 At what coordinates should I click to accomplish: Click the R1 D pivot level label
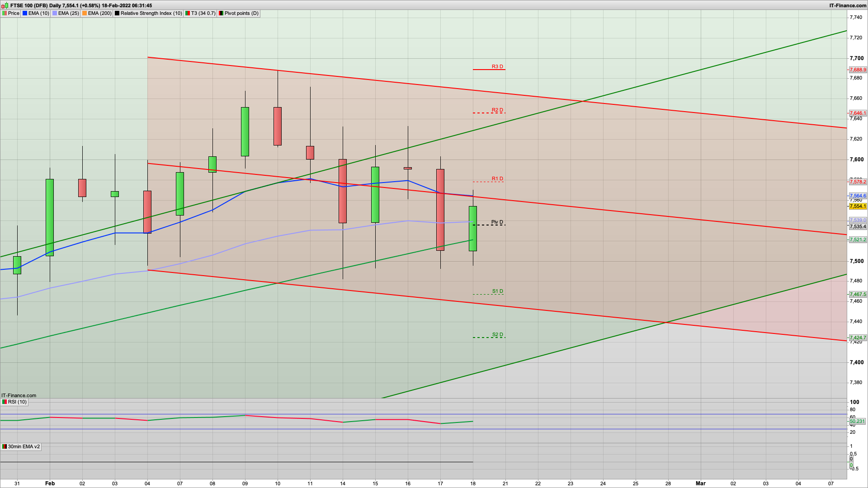pos(497,178)
